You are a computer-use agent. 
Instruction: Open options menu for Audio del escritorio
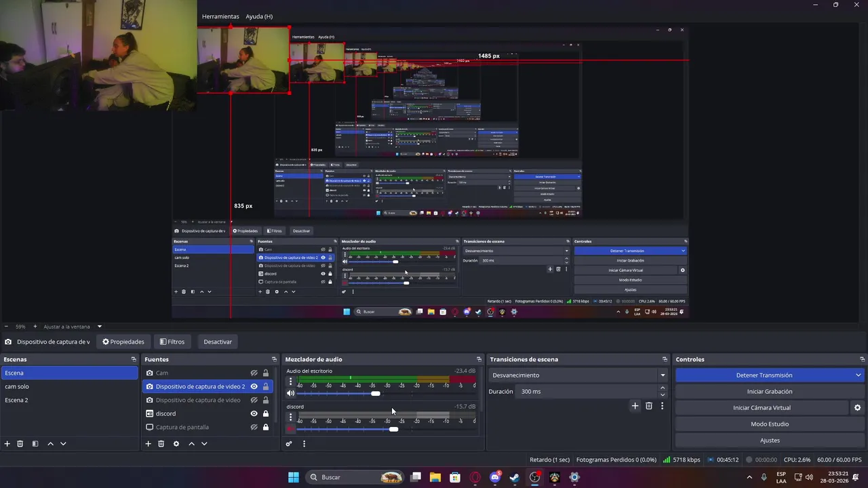click(x=291, y=382)
